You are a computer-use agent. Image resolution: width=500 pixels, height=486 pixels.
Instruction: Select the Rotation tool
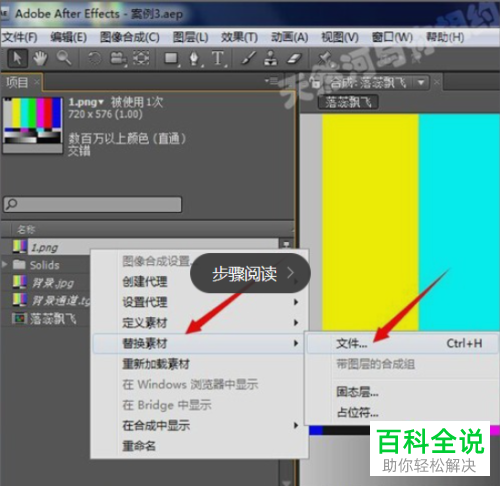(94, 59)
